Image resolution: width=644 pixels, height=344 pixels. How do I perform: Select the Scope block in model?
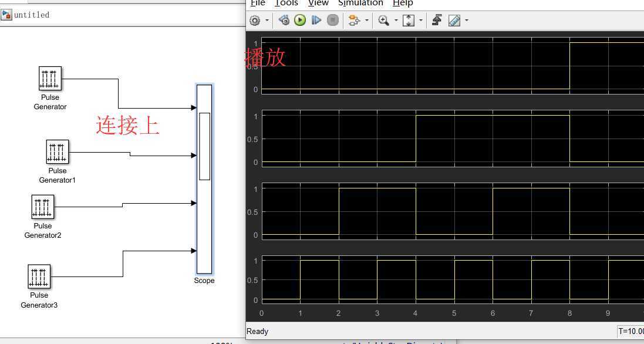point(204,179)
